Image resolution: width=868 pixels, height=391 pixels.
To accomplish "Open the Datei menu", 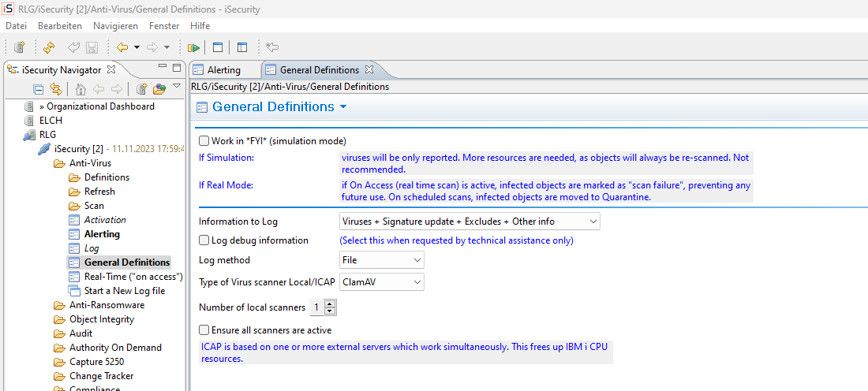I will pyautogui.click(x=16, y=26).
